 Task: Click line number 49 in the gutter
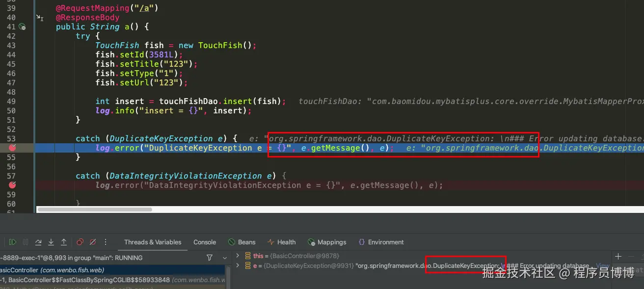[11, 101]
